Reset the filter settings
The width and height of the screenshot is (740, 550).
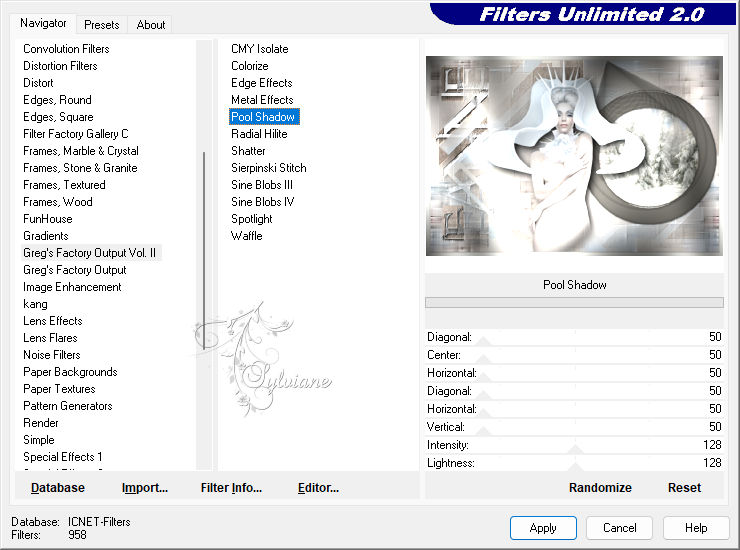[x=684, y=487]
